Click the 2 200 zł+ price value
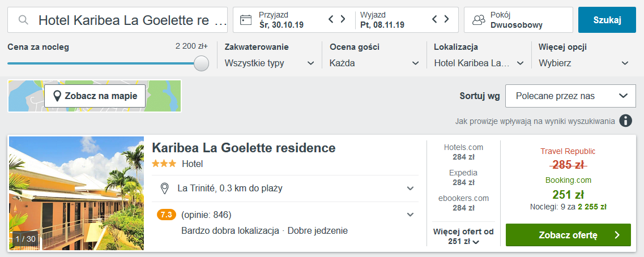This screenshot has width=644, height=257. (x=192, y=46)
